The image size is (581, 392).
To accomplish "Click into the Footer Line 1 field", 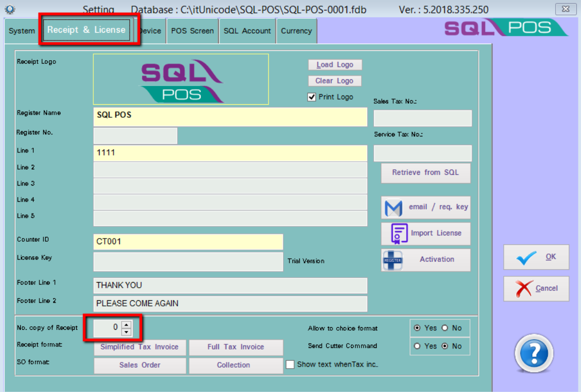I will (x=230, y=286).
